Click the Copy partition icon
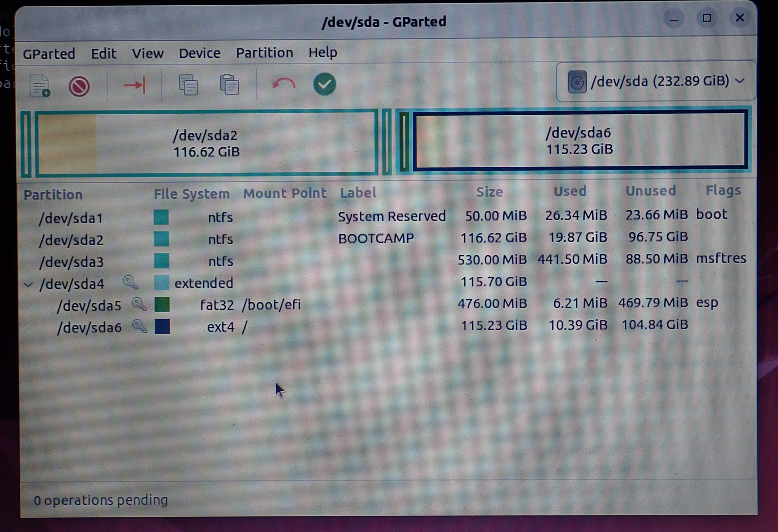This screenshot has height=532, width=778. [x=188, y=85]
